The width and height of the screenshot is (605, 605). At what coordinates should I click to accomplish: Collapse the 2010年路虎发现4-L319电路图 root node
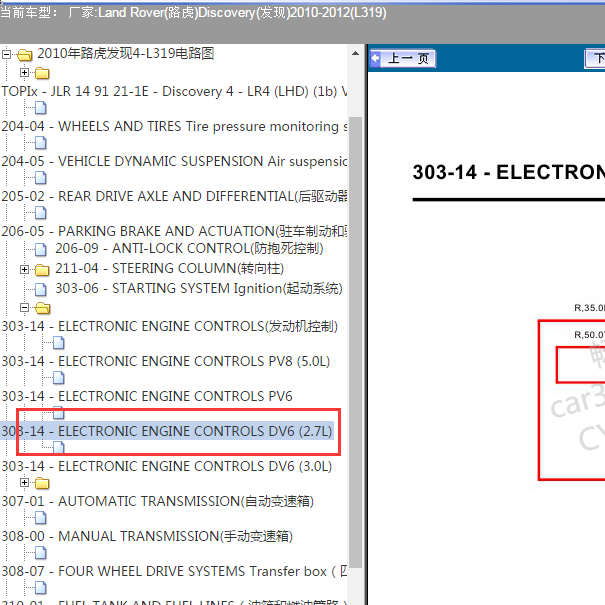[x=6, y=54]
